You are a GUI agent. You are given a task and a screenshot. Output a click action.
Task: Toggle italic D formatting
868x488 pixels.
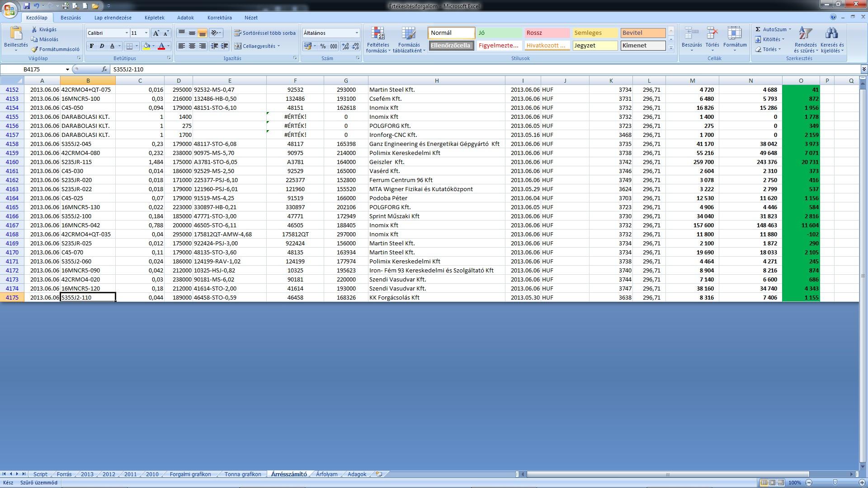[102, 46]
